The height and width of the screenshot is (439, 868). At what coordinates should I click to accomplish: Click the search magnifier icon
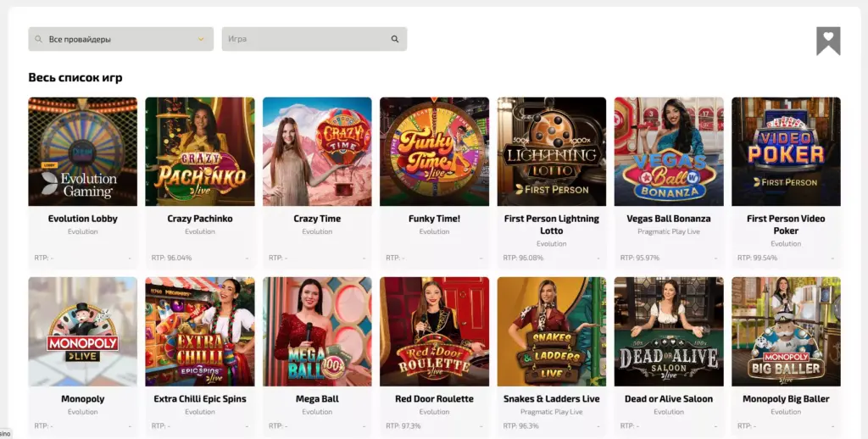coord(395,39)
